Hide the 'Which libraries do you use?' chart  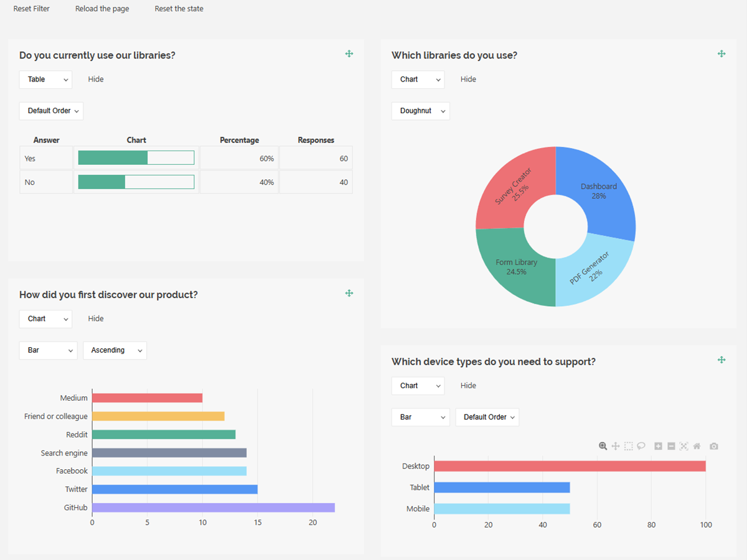pos(468,79)
